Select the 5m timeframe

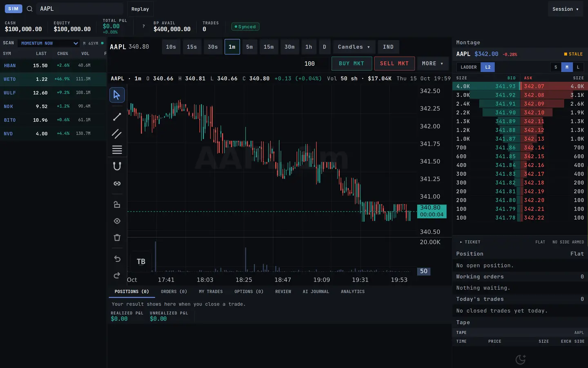coord(249,47)
